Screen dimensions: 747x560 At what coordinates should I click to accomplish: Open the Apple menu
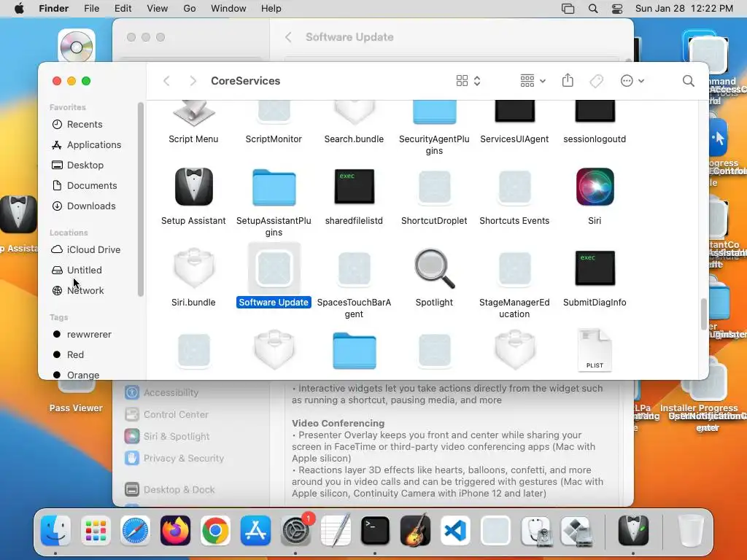coord(19,9)
